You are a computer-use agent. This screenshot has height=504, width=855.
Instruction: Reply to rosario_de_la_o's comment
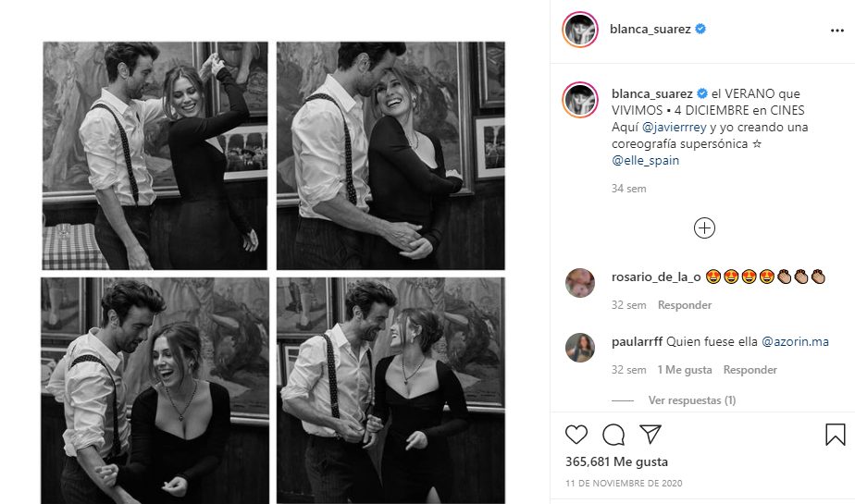coord(685,305)
